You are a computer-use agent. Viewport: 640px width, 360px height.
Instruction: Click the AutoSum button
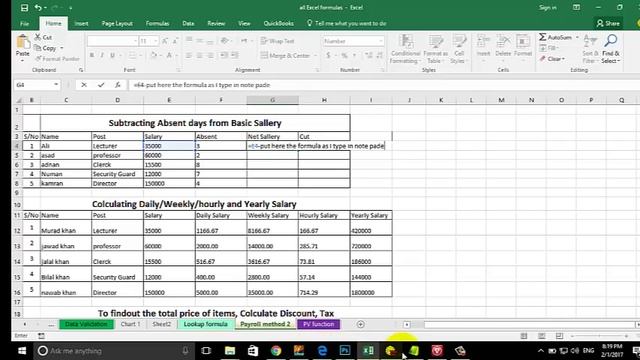[555, 37]
